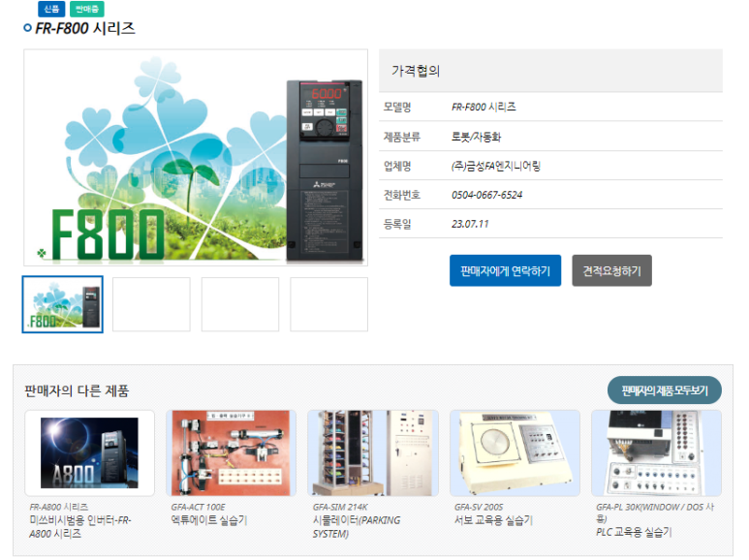Click the FR-A800 시리즈 model label
The width and height of the screenshot is (749, 560).
pyautogui.click(x=59, y=507)
